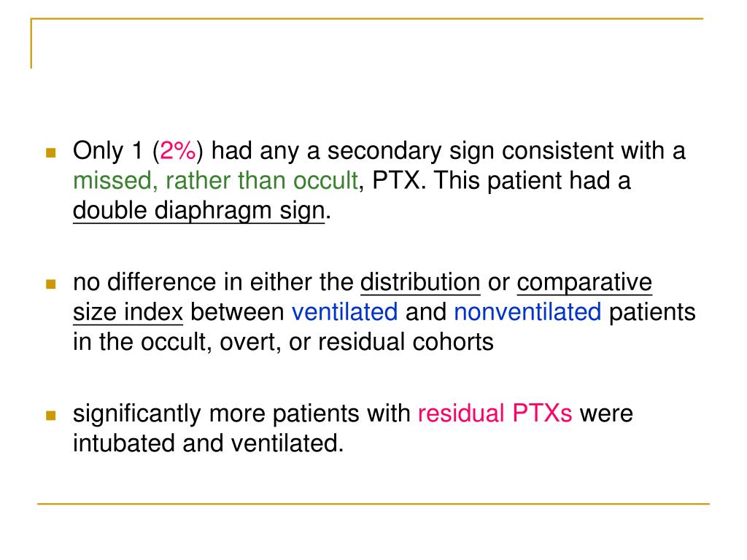Click the underlined word 'comparative'
Screen dimensions: 747x560
click(584, 282)
